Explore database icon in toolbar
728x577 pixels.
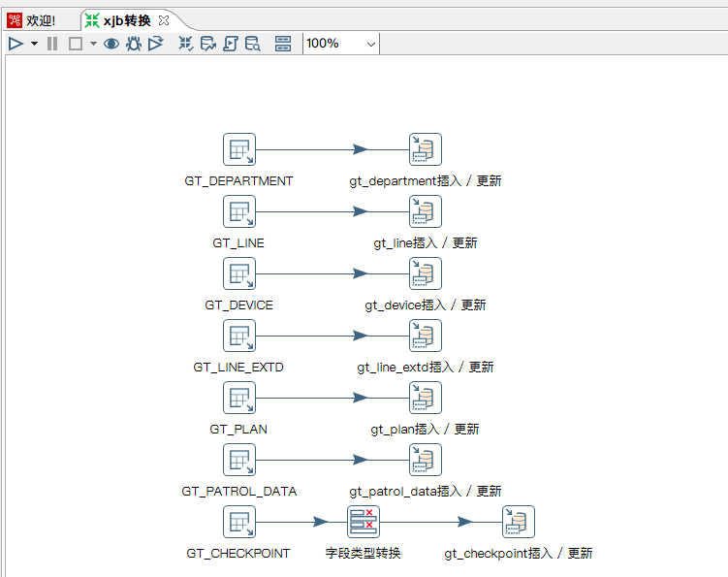pyautogui.click(x=253, y=44)
